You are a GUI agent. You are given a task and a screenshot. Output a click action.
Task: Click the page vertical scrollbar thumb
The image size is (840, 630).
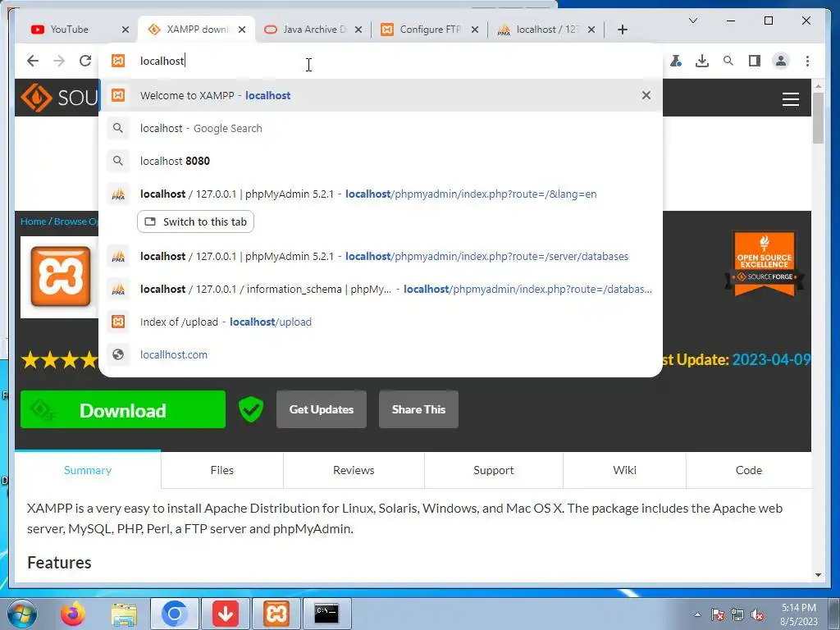coord(818,118)
